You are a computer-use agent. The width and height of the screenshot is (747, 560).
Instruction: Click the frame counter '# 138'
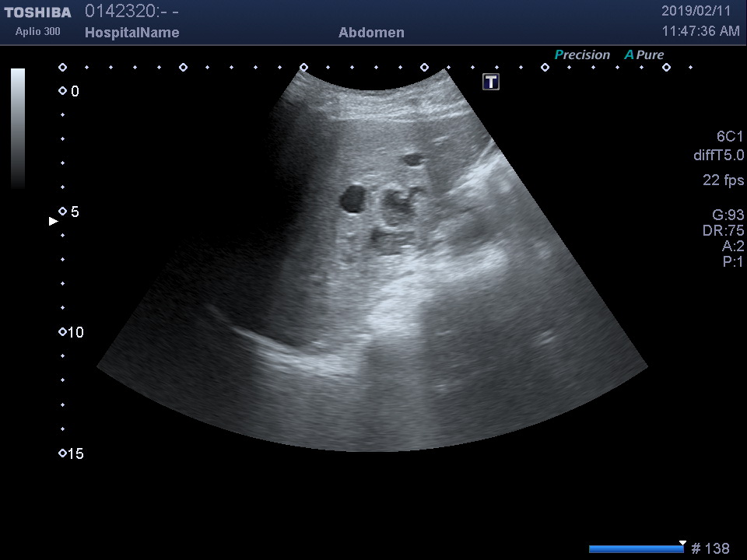[710, 548]
